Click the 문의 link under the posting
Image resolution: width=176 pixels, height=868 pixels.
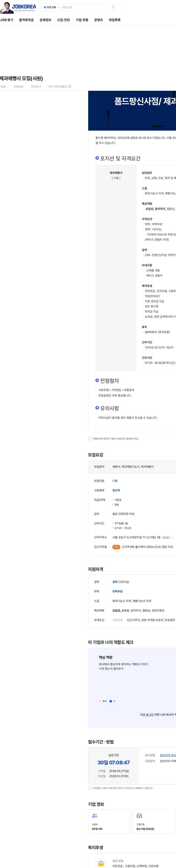[128, 439]
